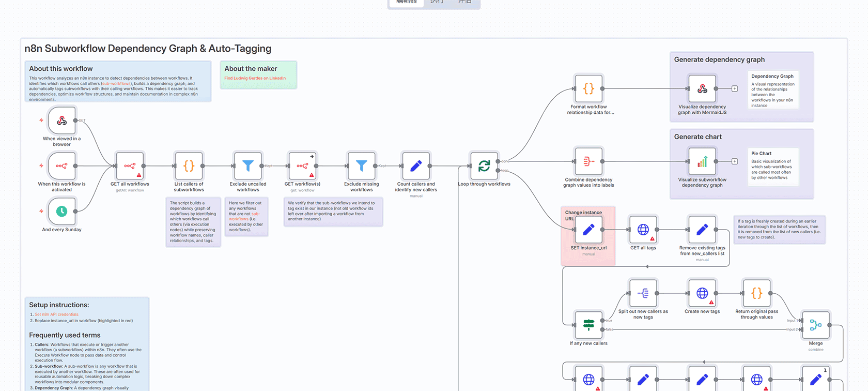Viewport: 868px width, 391px height.
Task: Click the 'And every Sunday' schedule trigger node
Action: point(61,211)
